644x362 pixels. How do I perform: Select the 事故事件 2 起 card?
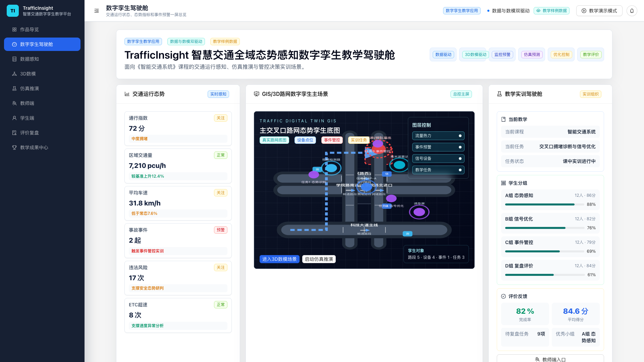pyautogui.click(x=178, y=241)
